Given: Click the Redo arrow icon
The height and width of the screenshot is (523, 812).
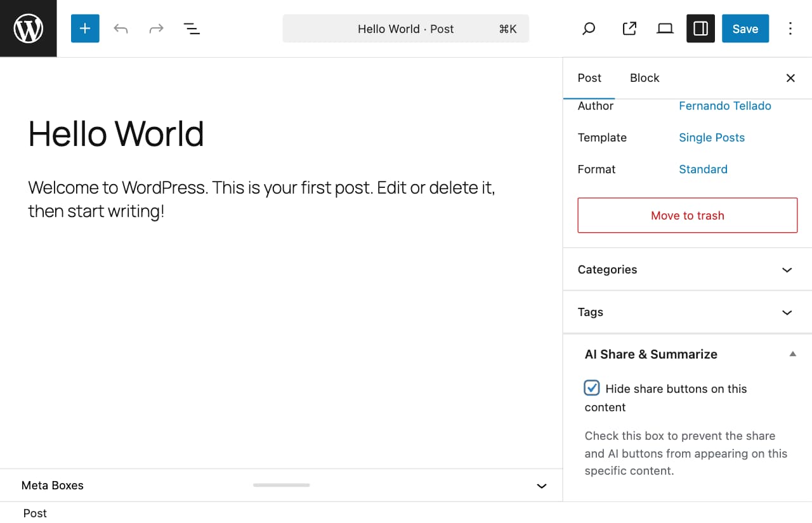Looking at the screenshot, I should coord(156,29).
